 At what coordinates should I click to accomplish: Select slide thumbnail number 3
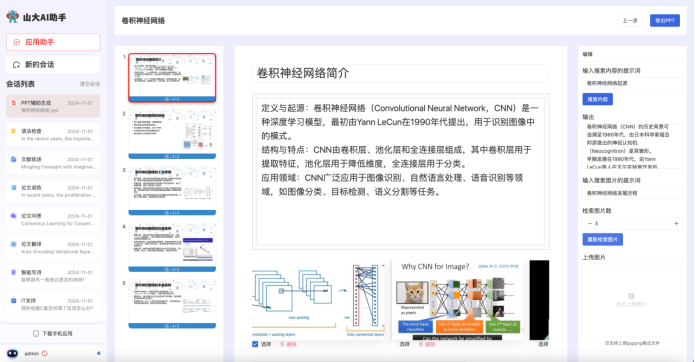tap(172, 191)
